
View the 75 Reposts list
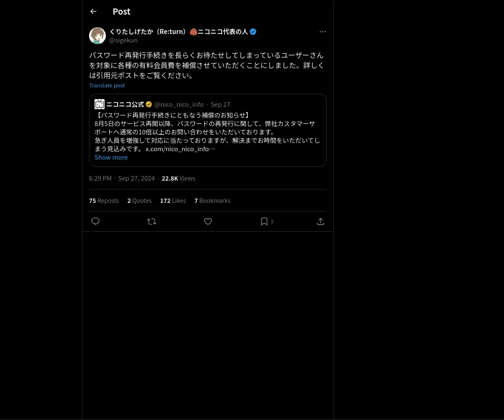coord(104,201)
